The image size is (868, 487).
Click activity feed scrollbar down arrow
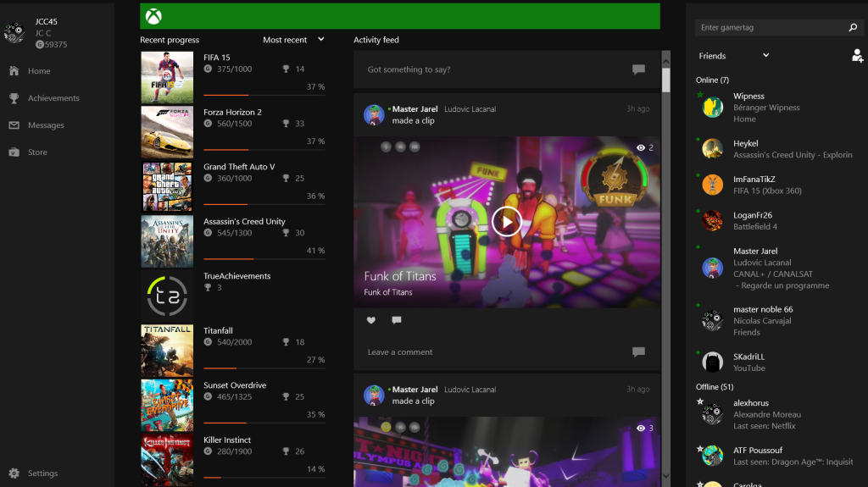click(666, 475)
